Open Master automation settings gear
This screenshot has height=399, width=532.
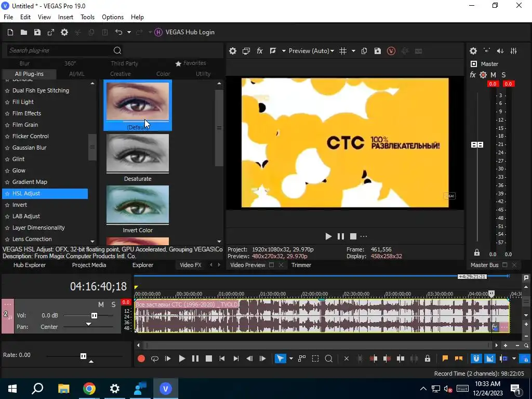(x=483, y=75)
